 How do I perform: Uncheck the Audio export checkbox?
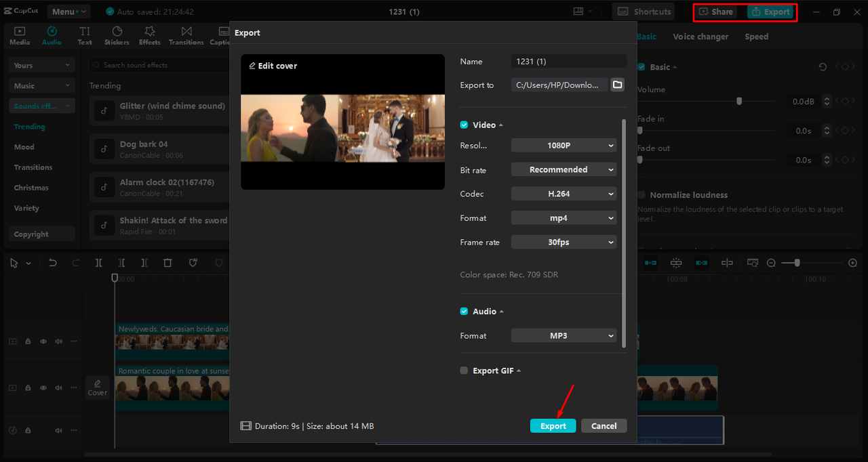(x=464, y=311)
